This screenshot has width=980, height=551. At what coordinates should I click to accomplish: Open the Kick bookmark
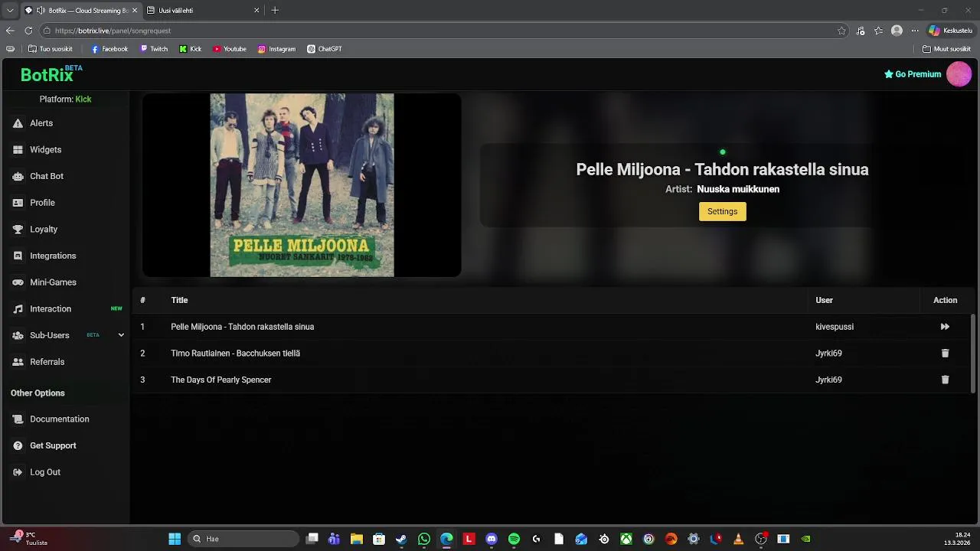coord(191,49)
